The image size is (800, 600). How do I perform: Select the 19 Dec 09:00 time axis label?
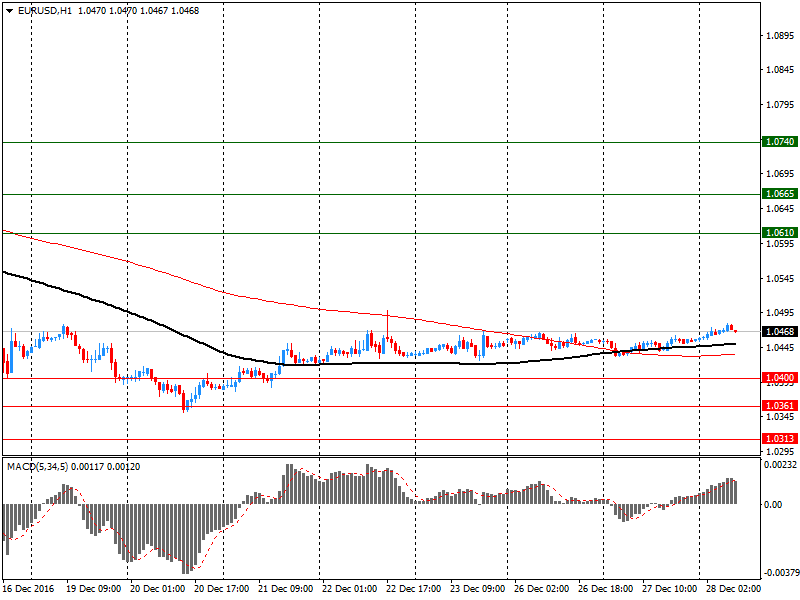[93, 589]
